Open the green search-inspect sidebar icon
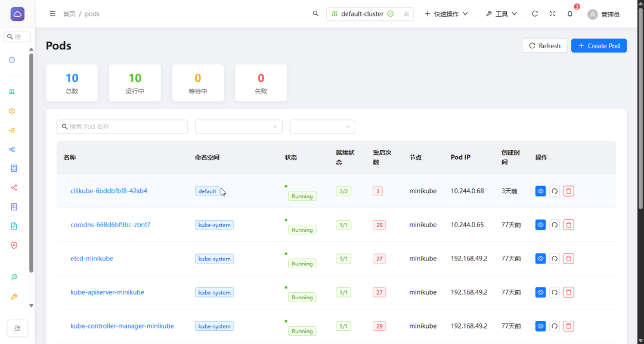Screen dimensions: 644x344 tap(14, 277)
